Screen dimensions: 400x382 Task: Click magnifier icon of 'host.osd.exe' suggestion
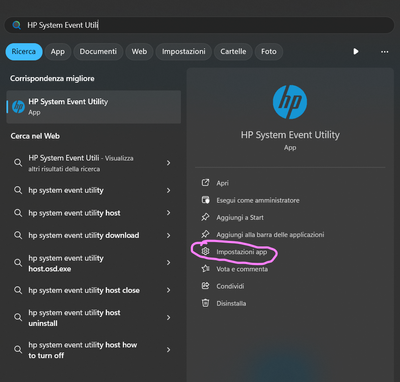click(x=18, y=263)
